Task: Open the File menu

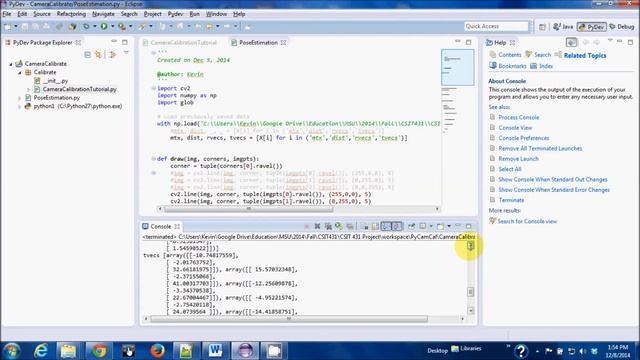Action: (7, 14)
